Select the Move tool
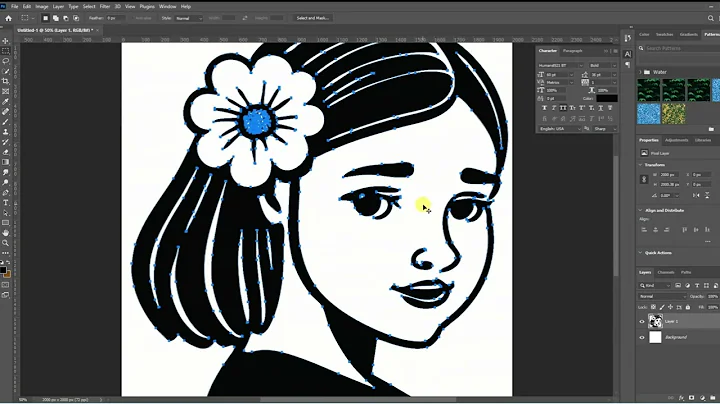Viewport: 720px width, 404px height. (x=6, y=41)
